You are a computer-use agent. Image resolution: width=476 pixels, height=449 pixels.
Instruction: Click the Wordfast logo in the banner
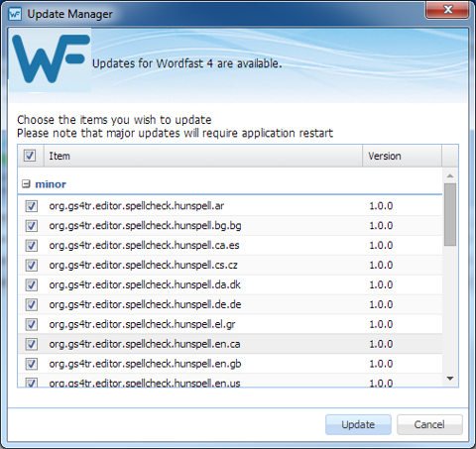pyautogui.click(x=51, y=60)
